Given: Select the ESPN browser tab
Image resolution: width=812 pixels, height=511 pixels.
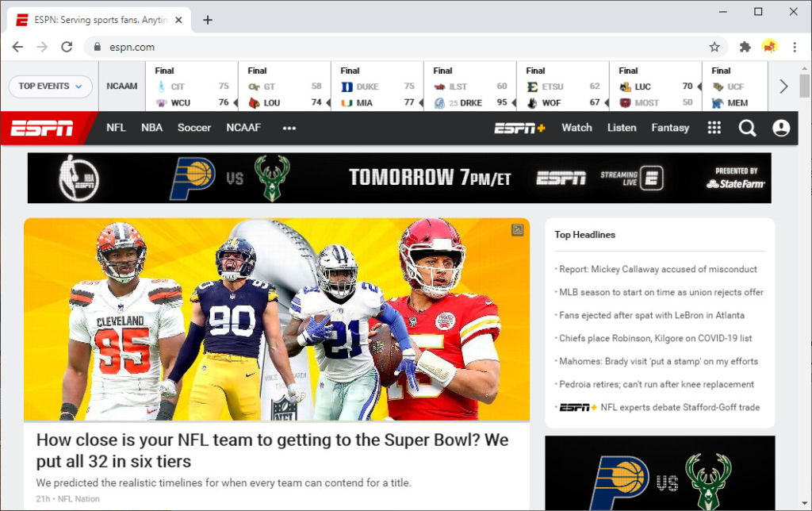Looking at the screenshot, I should [98, 20].
